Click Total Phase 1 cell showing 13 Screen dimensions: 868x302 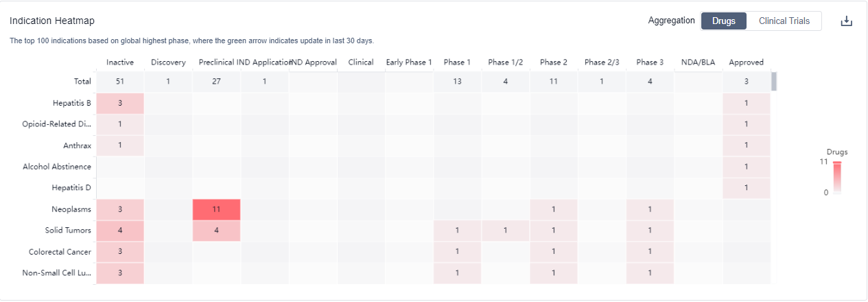point(457,82)
